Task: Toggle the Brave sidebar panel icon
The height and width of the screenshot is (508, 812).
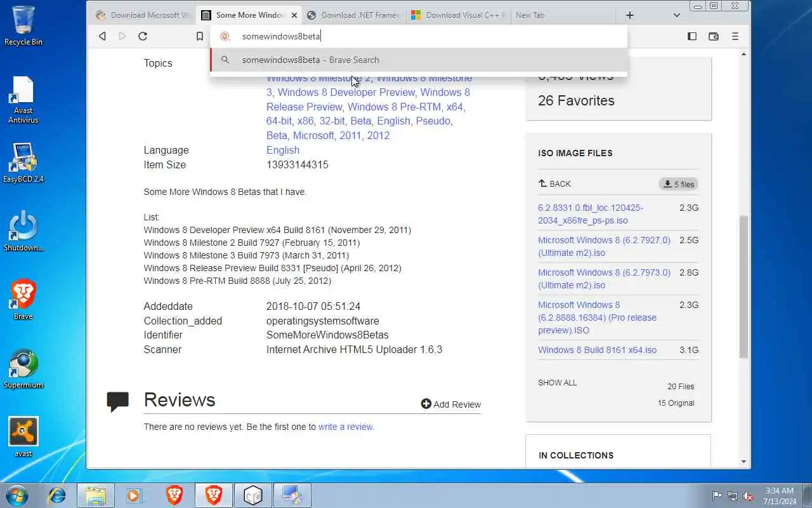Action: (x=692, y=36)
